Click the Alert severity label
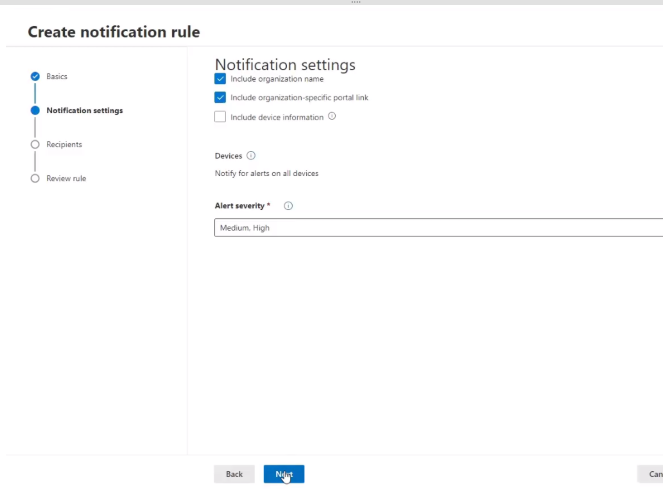This screenshot has width=663, height=489. (239, 206)
